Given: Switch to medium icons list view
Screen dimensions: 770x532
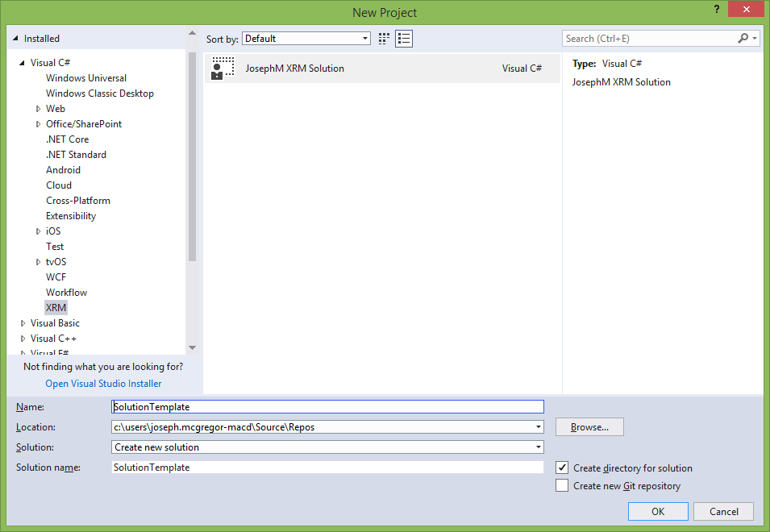Looking at the screenshot, I should click(x=404, y=39).
